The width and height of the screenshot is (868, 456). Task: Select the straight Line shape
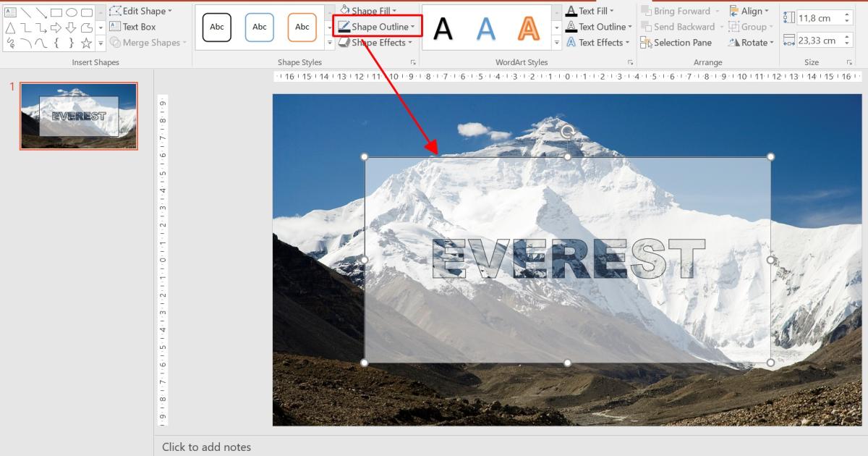pos(26,12)
